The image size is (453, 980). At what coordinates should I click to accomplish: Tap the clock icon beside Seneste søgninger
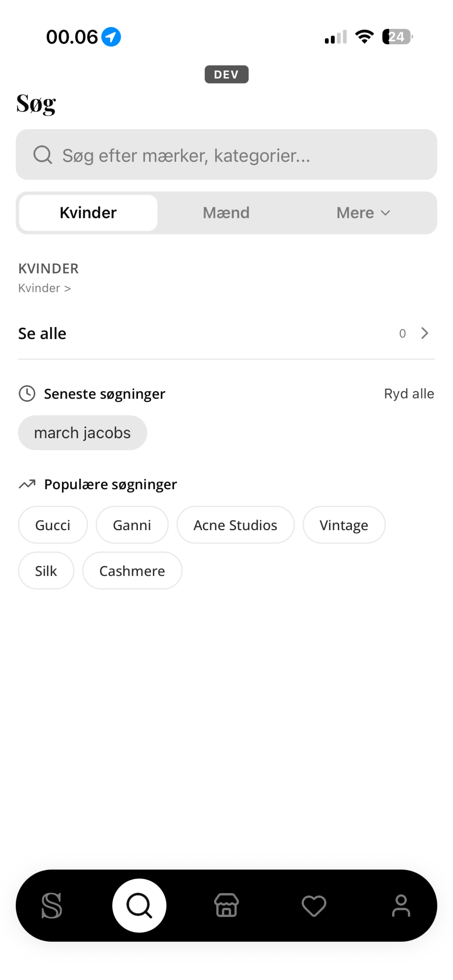click(x=27, y=394)
